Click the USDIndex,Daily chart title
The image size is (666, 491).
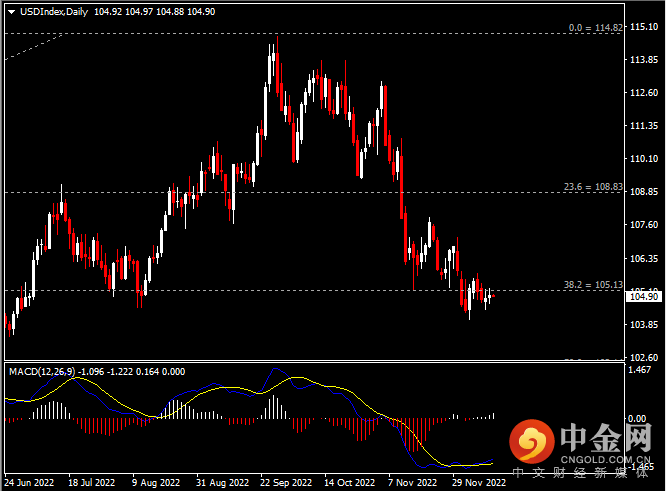[x=47, y=11]
